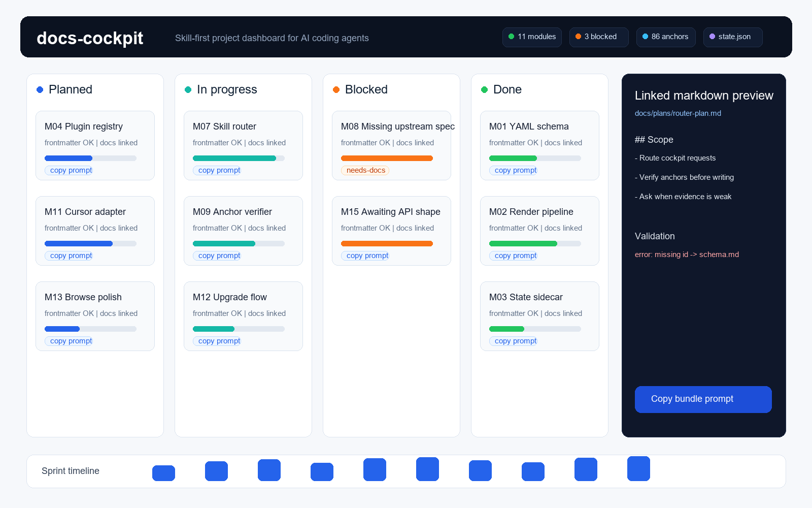
Task: Click the blue dot in 86 anchors chip
Action: click(646, 37)
